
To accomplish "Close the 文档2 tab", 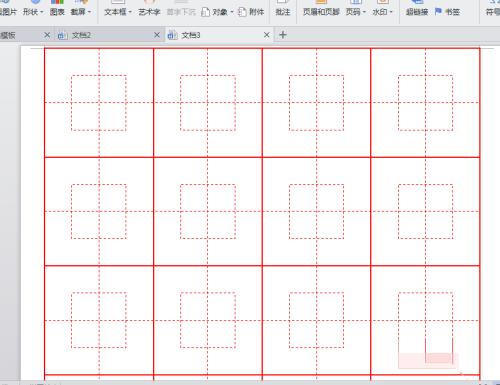I will coord(157,35).
